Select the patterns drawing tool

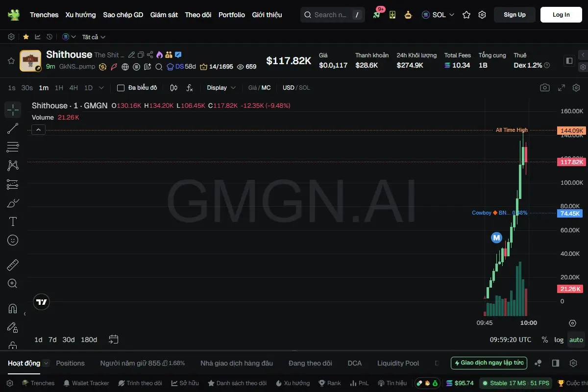pos(13,166)
